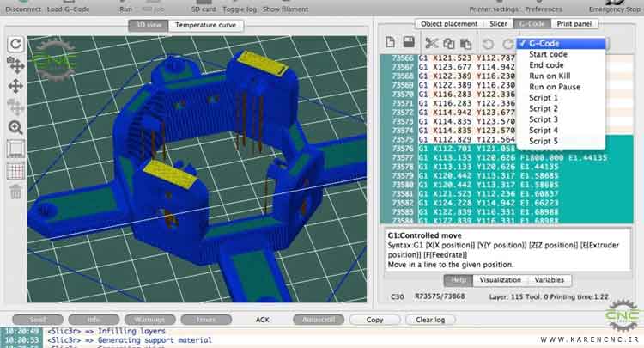The width and height of the screenshot is (644, 348).
Task: Open the Slicer tab
Action: coord(498,24)
